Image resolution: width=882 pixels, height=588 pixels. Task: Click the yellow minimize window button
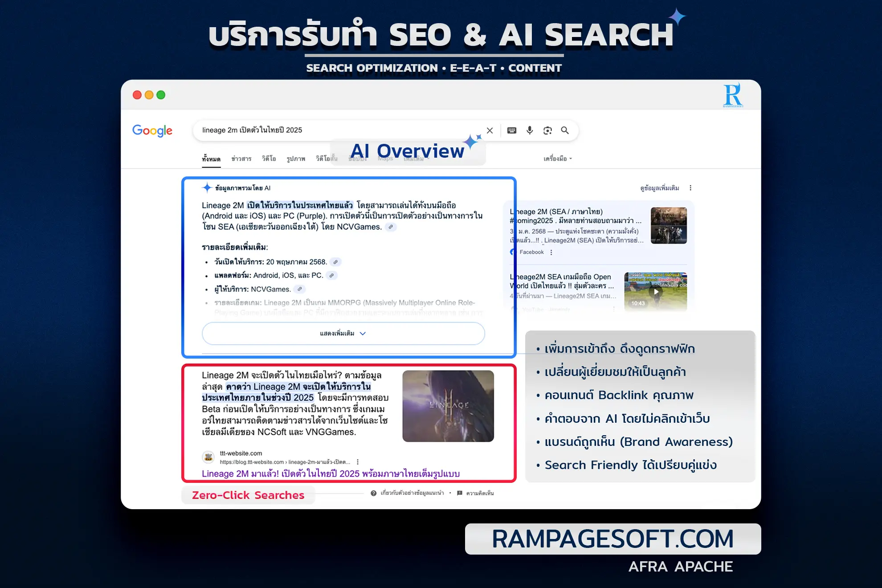[x=149, y=95]
